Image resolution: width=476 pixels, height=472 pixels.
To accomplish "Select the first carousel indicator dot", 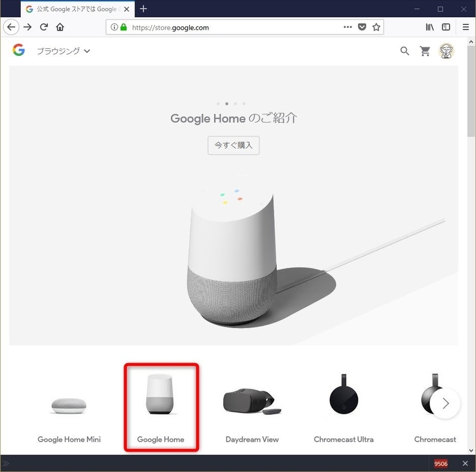I will pos(218,104).
